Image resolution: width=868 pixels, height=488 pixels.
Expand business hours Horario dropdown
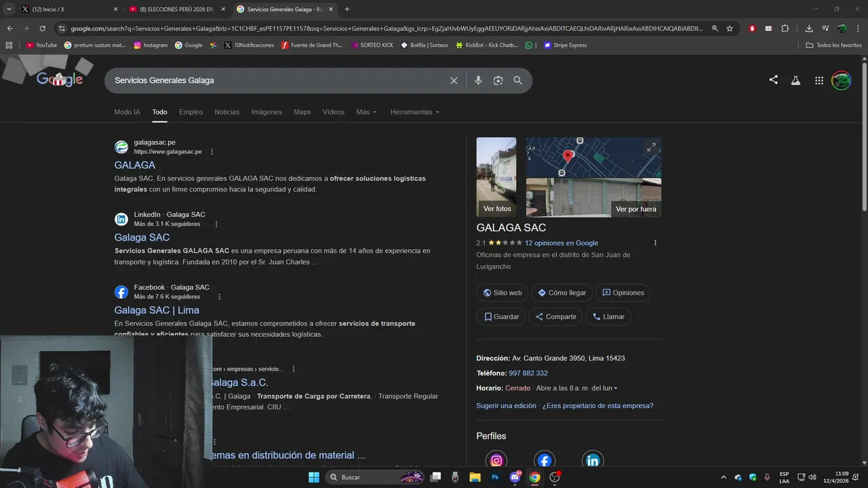click(x=616, y=388)
